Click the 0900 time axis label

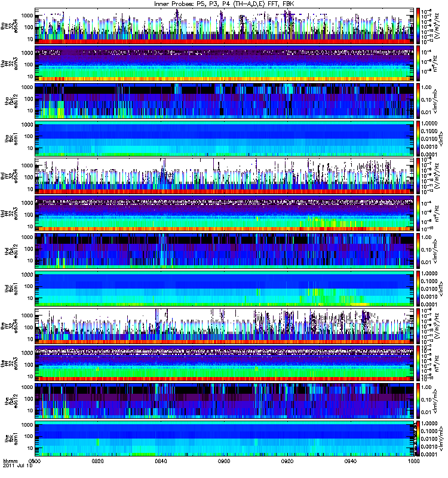[224, 461]
